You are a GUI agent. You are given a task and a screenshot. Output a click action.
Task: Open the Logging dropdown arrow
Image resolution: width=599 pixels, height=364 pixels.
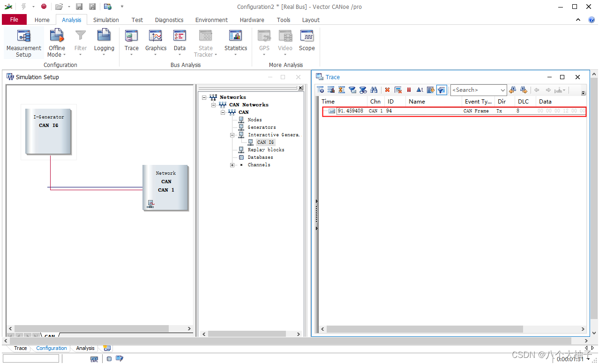[x=104, y=55]
